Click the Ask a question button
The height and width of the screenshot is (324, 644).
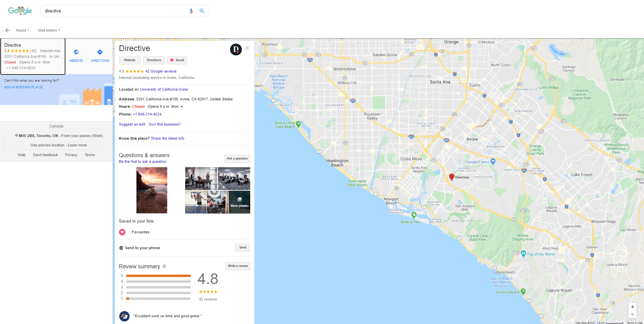[x=237, y=158]
